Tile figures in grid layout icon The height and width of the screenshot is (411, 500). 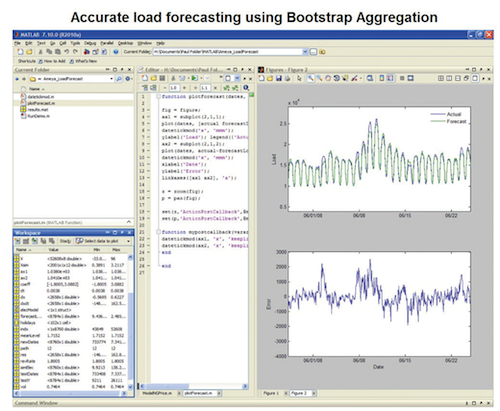(x=441, y=78)
